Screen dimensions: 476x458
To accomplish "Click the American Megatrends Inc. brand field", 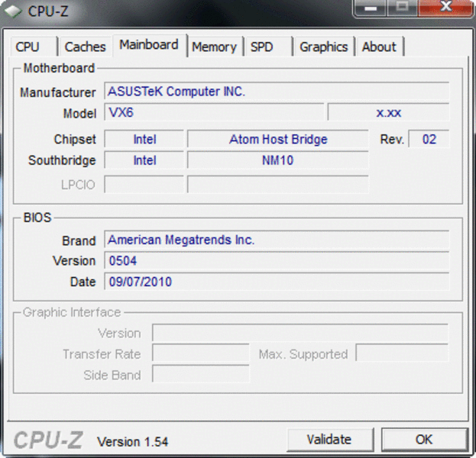I will (x=277, y=240).
